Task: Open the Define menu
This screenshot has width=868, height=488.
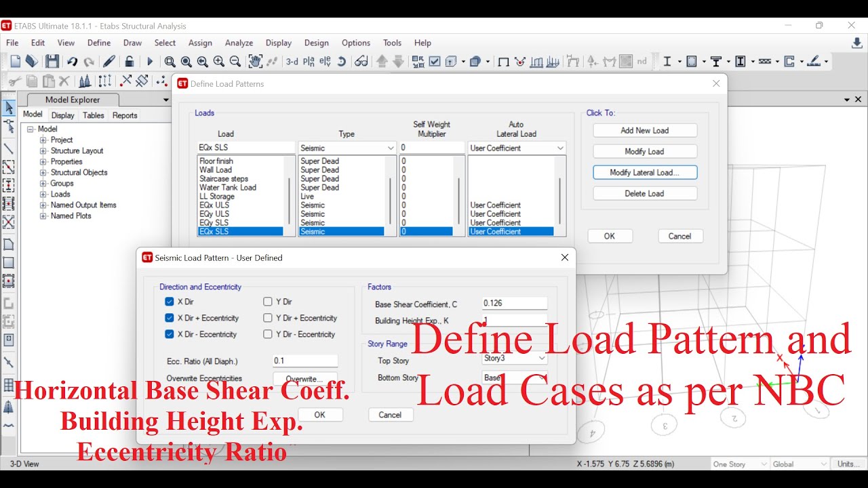Action: click(x=99, y=43)
